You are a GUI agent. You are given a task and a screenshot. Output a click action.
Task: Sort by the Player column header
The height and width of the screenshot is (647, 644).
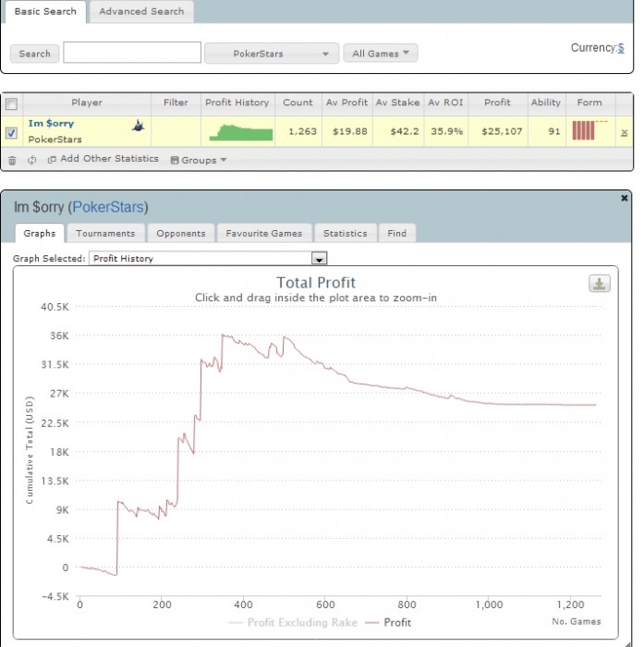(87, 103)
